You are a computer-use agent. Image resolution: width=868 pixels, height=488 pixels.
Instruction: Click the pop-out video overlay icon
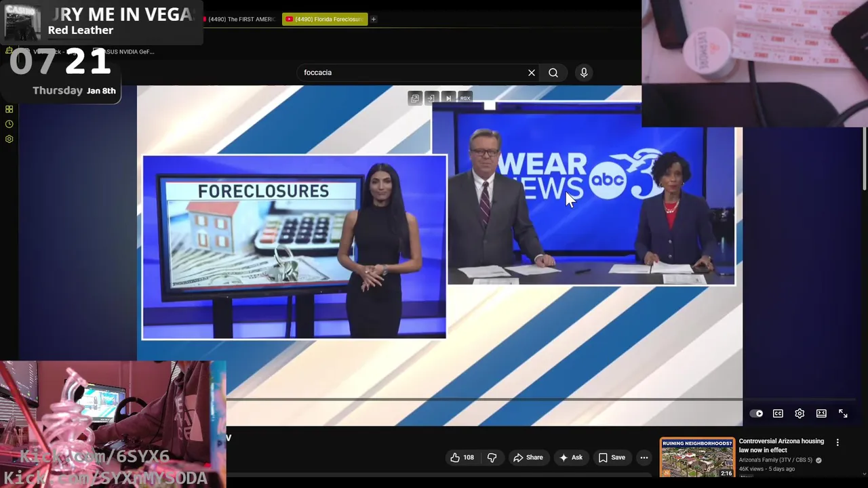click(x=415, y=98)
